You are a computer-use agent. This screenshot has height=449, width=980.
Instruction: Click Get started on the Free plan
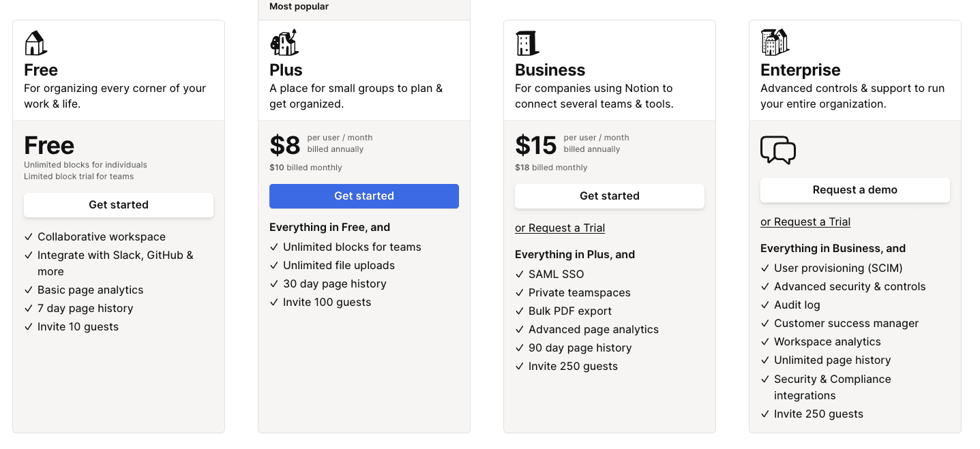point(118,204)
